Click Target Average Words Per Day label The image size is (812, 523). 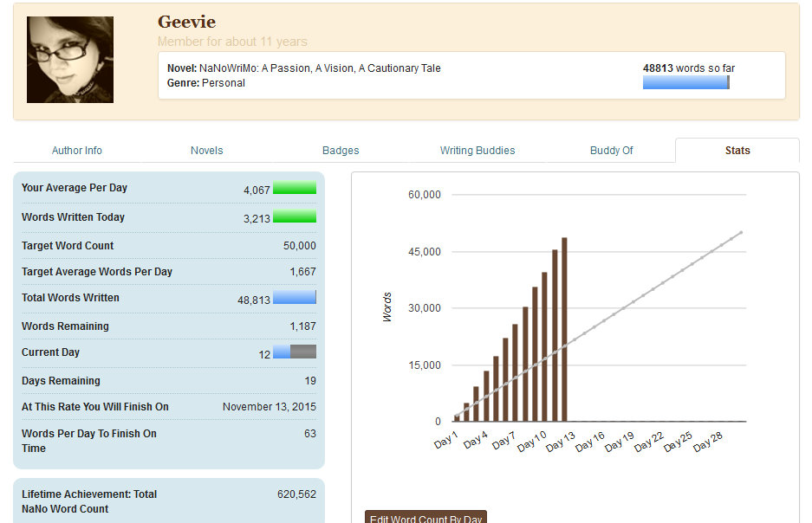click(x=97, y=272)
